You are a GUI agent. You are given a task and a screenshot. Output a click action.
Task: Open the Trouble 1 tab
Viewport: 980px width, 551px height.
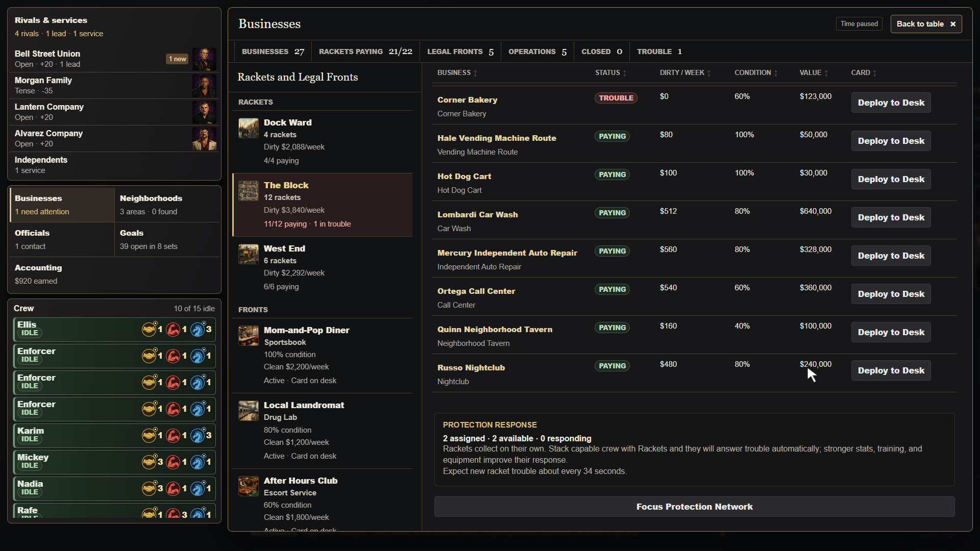659,52
